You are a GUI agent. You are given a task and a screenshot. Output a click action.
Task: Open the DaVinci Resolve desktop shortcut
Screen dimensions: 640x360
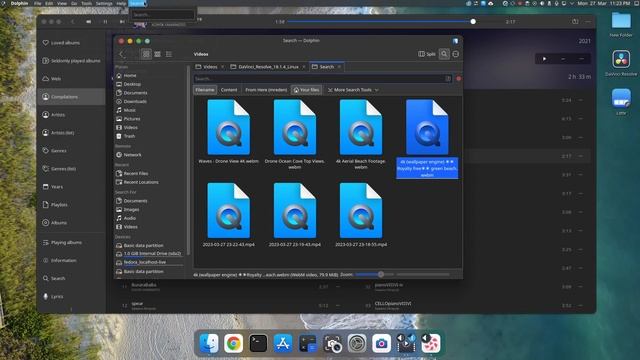pyautogui.click(x=621, y=63)
